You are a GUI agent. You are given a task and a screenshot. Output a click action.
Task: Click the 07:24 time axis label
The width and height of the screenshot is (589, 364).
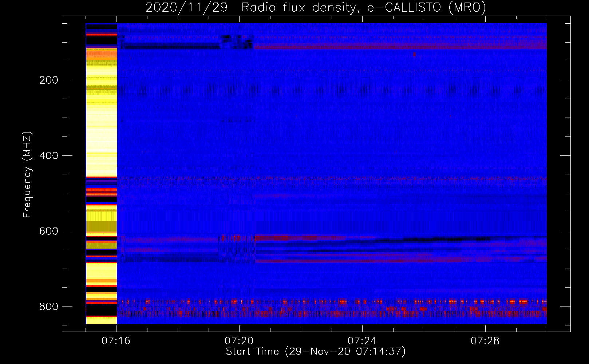click(x=362, y=341)
